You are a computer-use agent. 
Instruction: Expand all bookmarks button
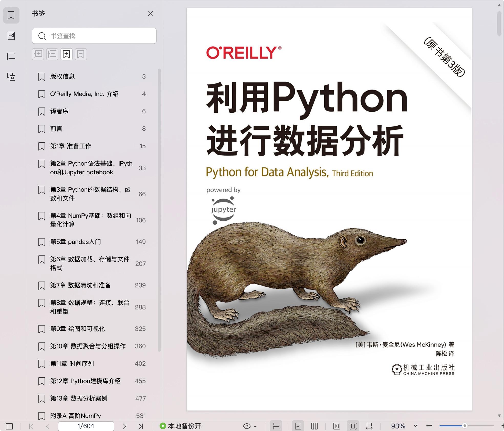pos(38,54)
